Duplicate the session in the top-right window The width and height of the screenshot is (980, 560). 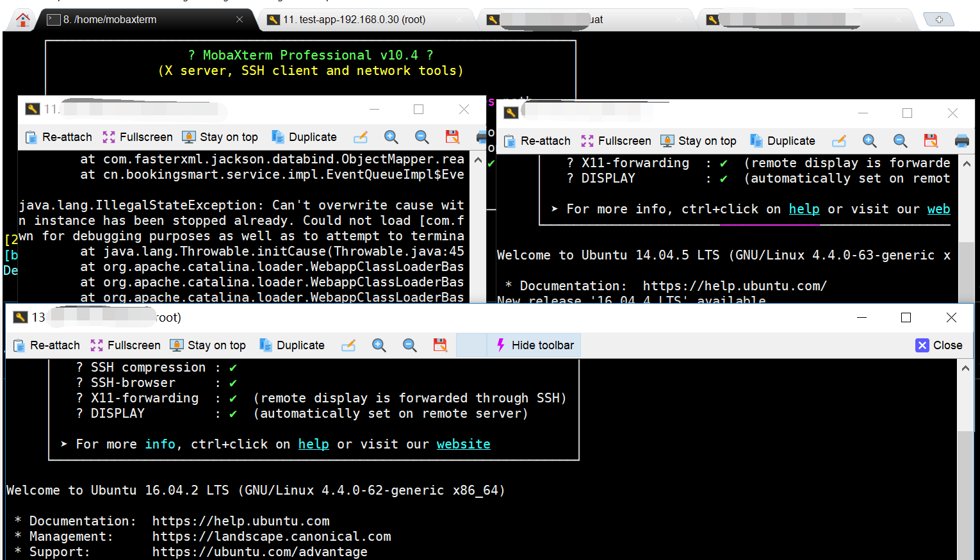(x=783, y=141)
